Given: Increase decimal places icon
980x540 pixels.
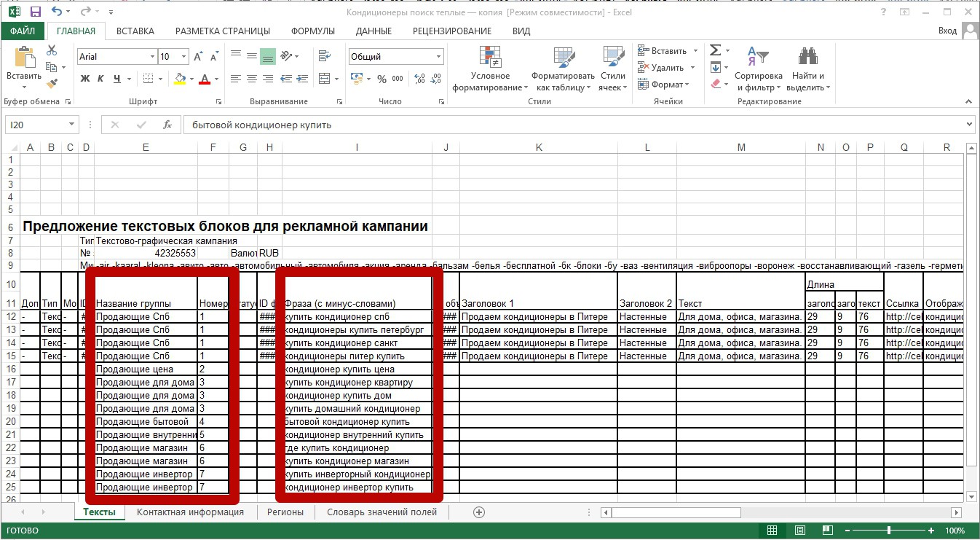Looking at the screenshot, I should tap(419, 79).
